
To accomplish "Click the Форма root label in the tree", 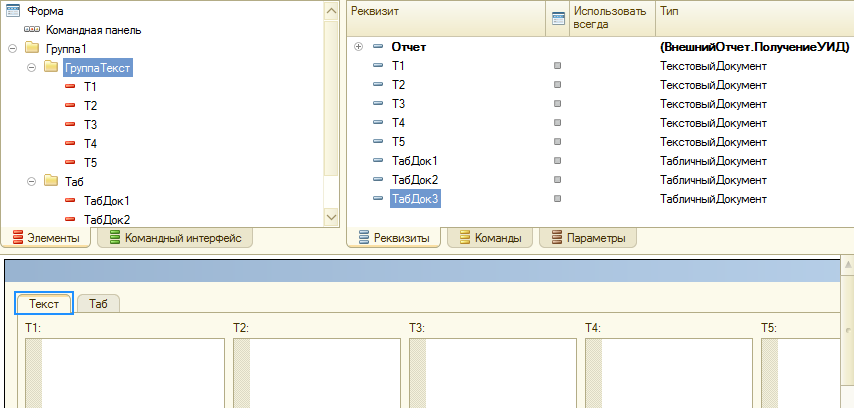I will [45, 11].
